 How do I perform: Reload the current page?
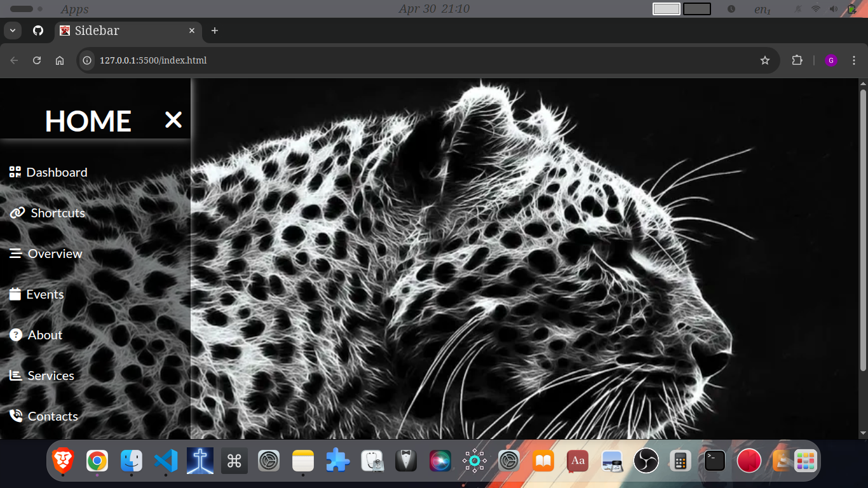(x=37, y=60)
